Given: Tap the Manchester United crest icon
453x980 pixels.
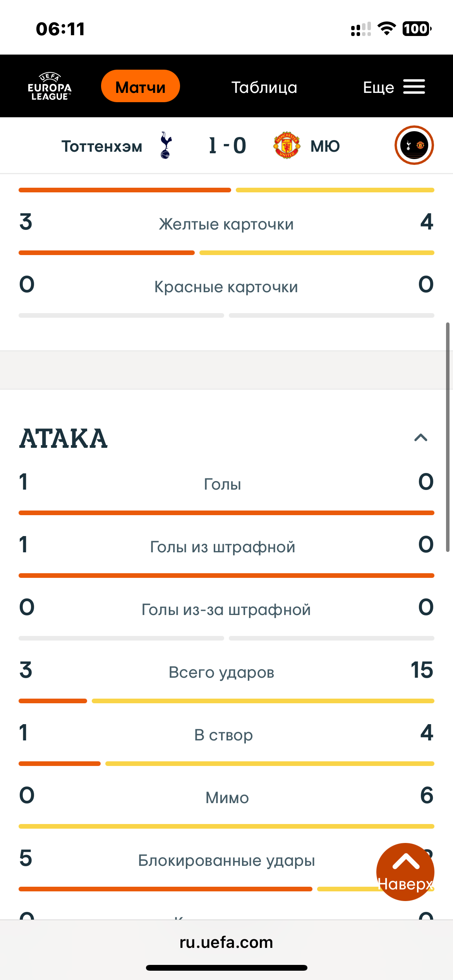Looking at the screenshot, I should (287, 146).
